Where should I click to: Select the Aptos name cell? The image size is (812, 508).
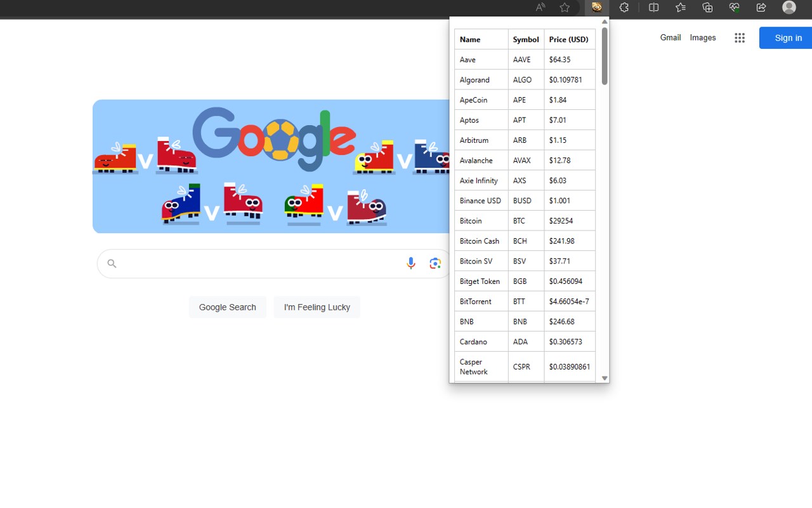pos(481,120)
